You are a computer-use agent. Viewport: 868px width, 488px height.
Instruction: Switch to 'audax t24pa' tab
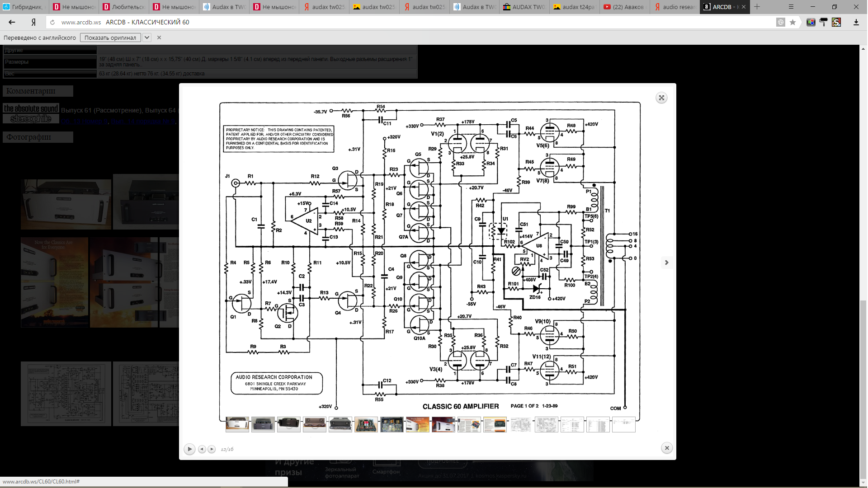[574, 7]
